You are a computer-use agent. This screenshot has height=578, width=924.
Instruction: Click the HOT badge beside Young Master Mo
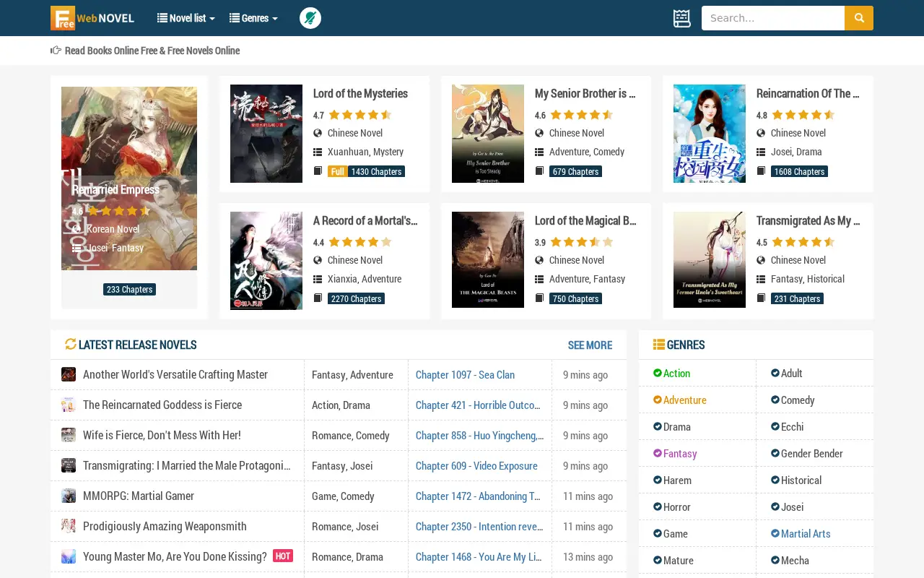pyautogui.click(x=283, y=556)
